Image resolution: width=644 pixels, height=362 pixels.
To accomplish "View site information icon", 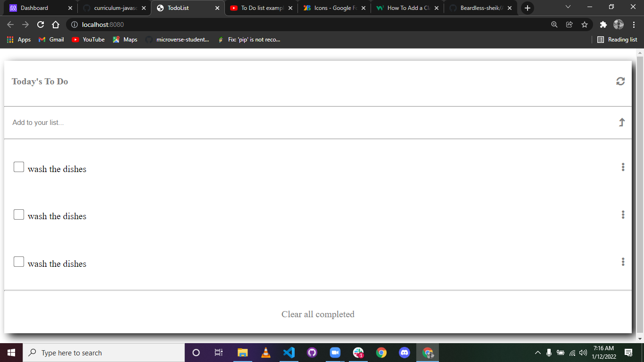I will click(x=74, y=25).
